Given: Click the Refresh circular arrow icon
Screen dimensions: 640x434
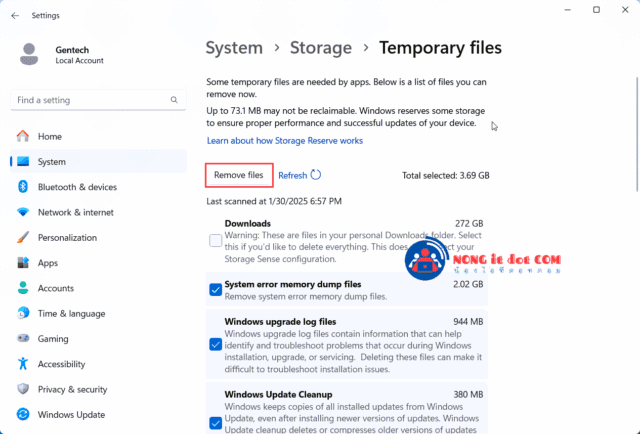Looking at the screenshot, I should click(x=316, y=175).
